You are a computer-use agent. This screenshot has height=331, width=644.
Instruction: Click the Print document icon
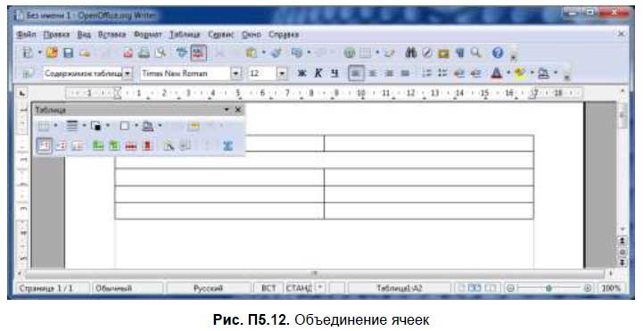point(144,53)
